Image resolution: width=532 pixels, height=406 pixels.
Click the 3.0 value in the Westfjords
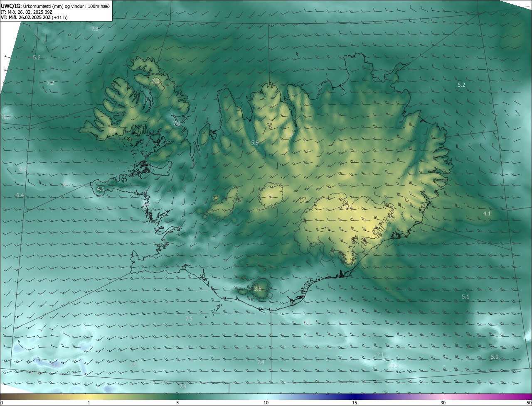tap(156, 81)
